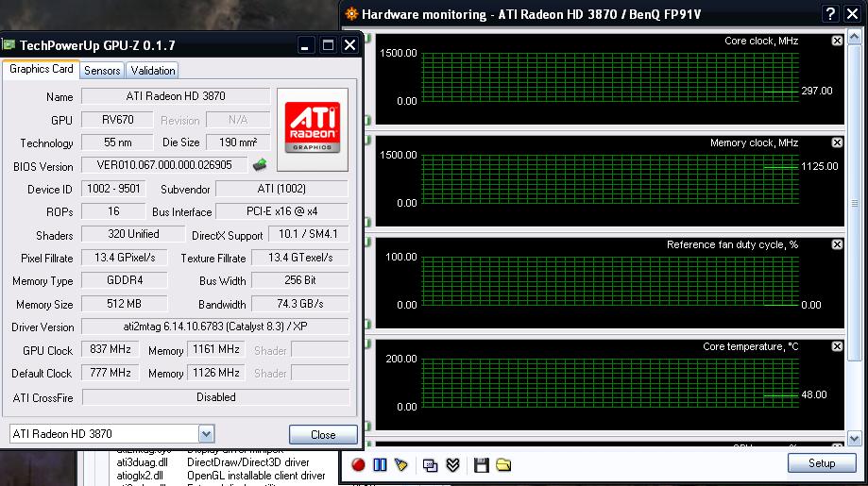Screen dimensions: 868x486
Task: Pause monitoring with the blue pause icon
Action: (x=380, y=465)
